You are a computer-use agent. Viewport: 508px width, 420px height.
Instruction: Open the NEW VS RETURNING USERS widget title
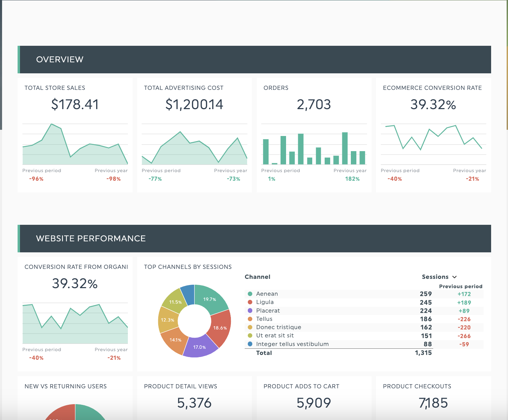pyautogui.click(x=65, y=386)
